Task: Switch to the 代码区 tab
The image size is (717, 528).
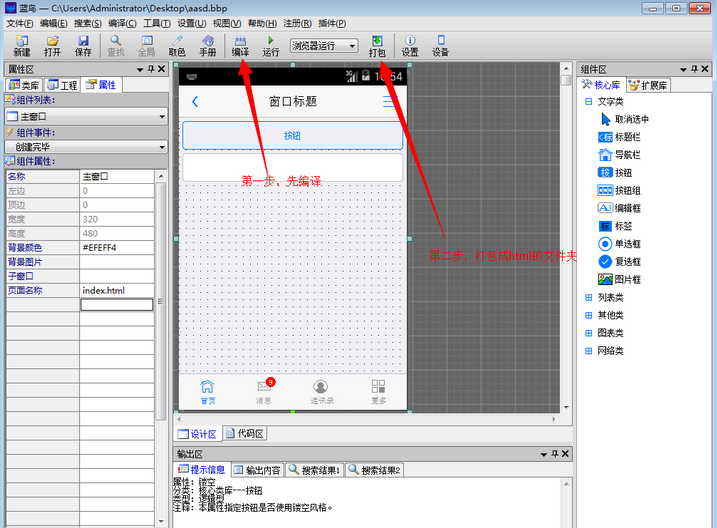Action: pyautogui.click(x=245, y=433)
